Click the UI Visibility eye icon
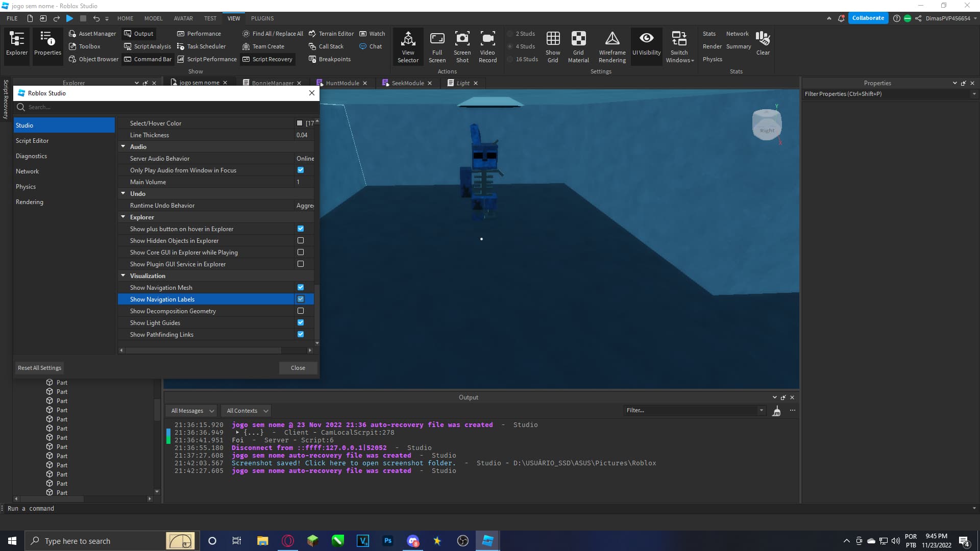This screenshot has height=551, width=980. coord(646,39)
